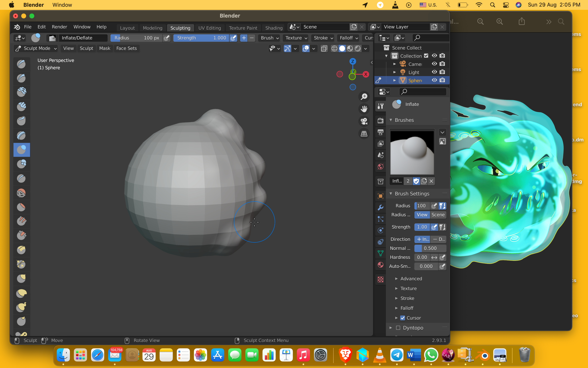Set brush direction to Subtract minus button
The image size is (588, 368).
252,38
